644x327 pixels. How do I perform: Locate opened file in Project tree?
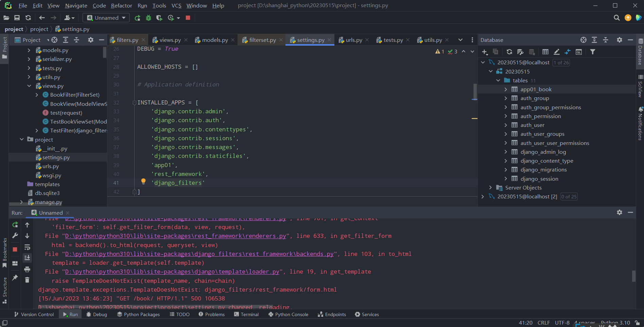(x=54, y=40)
